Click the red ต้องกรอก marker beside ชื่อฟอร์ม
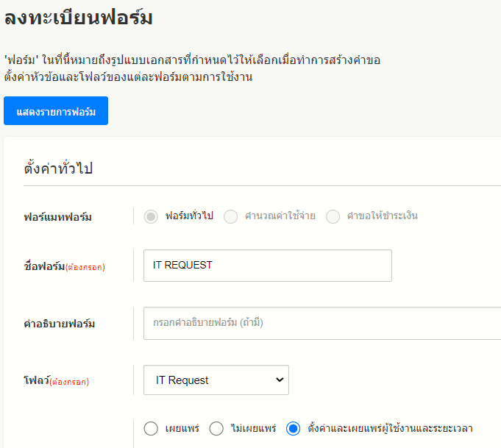 pyautogui.click(x=85, y=268)
